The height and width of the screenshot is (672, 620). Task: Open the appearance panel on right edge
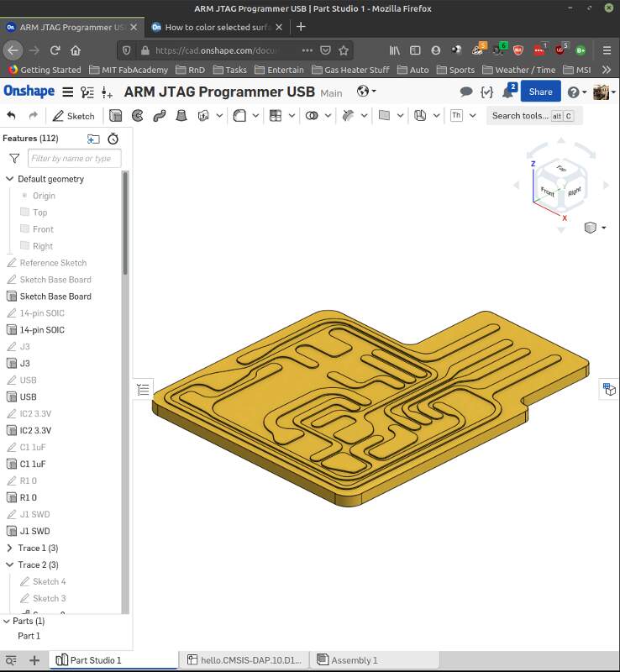pyautogui.click(x=609, y=389)
